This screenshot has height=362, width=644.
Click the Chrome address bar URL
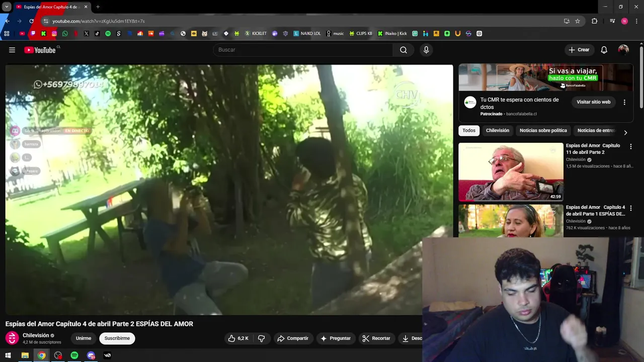click(x=99, y=21)
